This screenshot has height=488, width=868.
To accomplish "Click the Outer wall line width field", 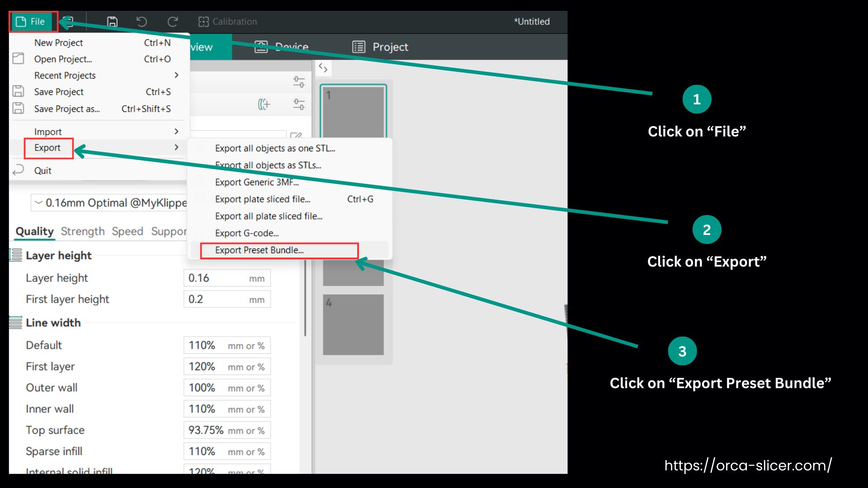I will coord(227,388).
